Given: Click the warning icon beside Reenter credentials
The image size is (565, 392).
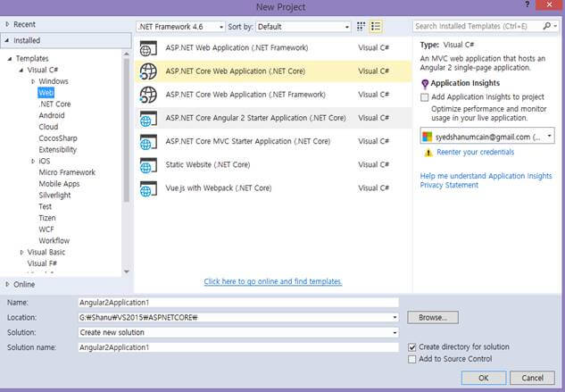Looking at the screenshot, I should coord(428,153).
